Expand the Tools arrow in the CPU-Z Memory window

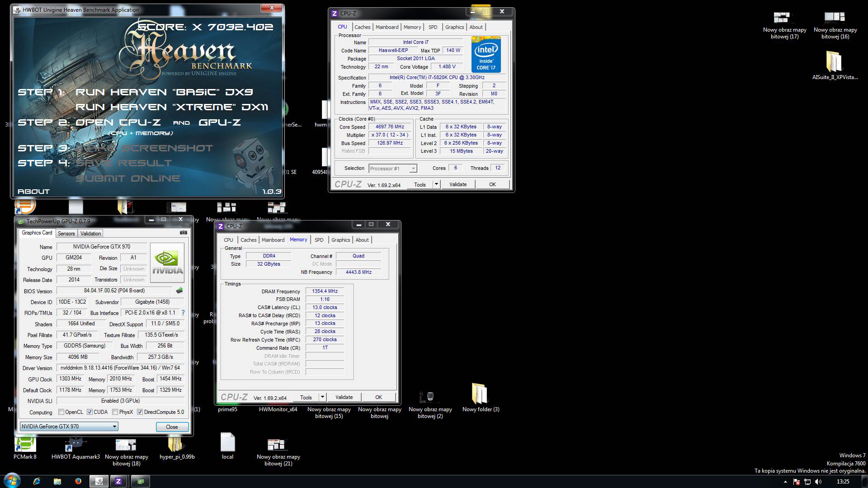click(x=322, y=397)
